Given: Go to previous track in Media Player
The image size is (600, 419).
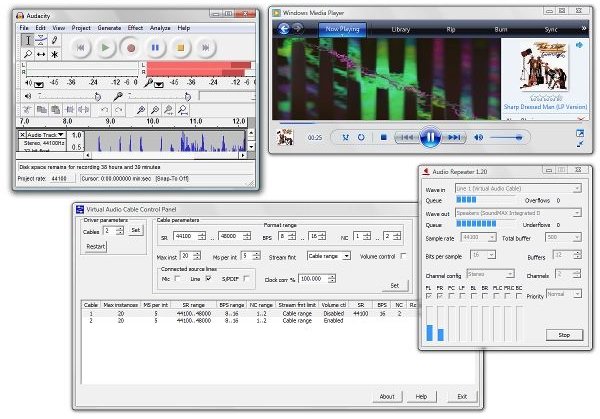Looking at the screenshot, I should pos(407,137).
